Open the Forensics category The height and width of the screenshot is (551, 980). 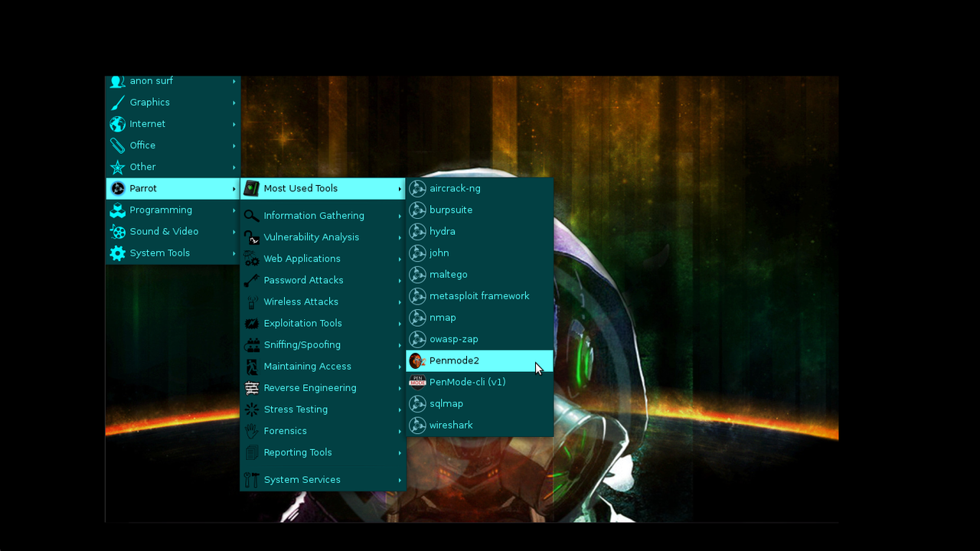323,431
